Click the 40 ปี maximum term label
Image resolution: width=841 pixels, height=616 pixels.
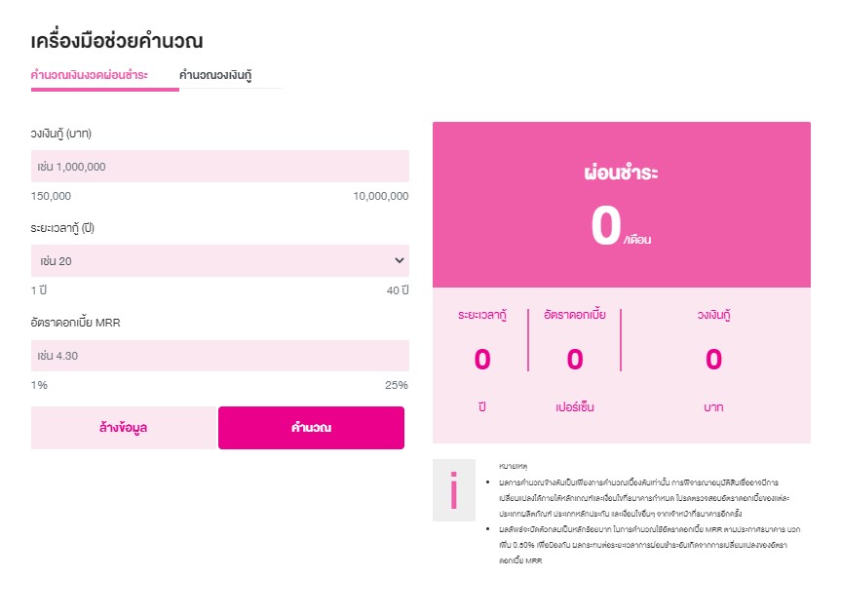pyautogui.click(x=398, y=290)
